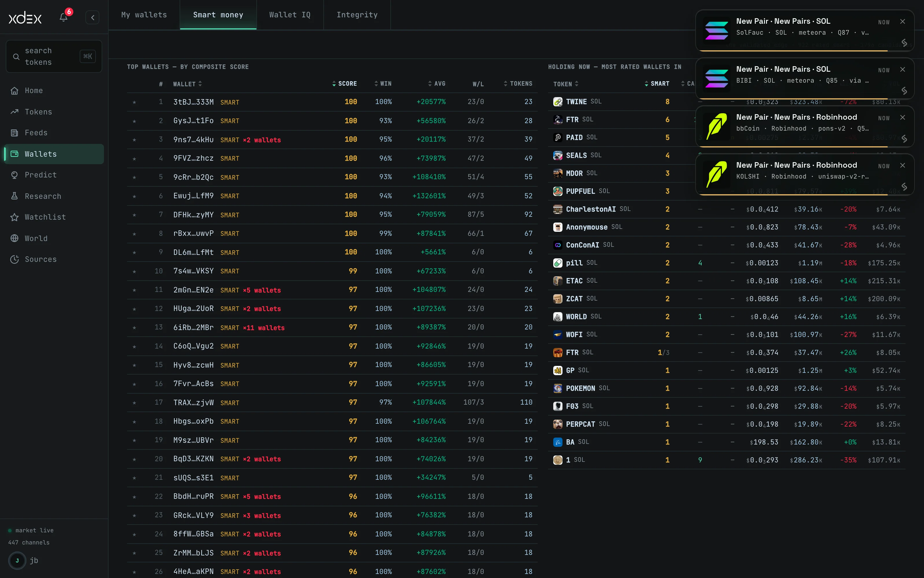Sort by the WALLET column header
924x578 pixels.
187,84
